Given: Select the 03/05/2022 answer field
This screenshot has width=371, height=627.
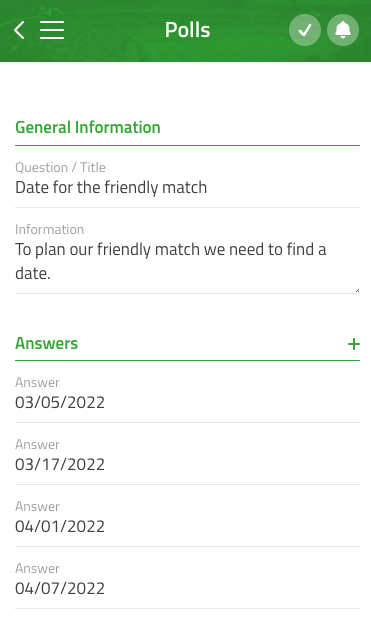Looking at the screenshot, I should (187, 403).
